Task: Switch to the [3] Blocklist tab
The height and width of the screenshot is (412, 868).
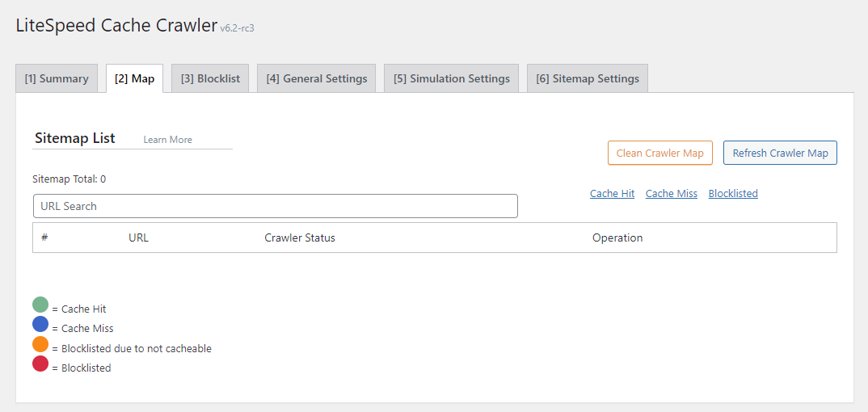Action: click(210, 78)
